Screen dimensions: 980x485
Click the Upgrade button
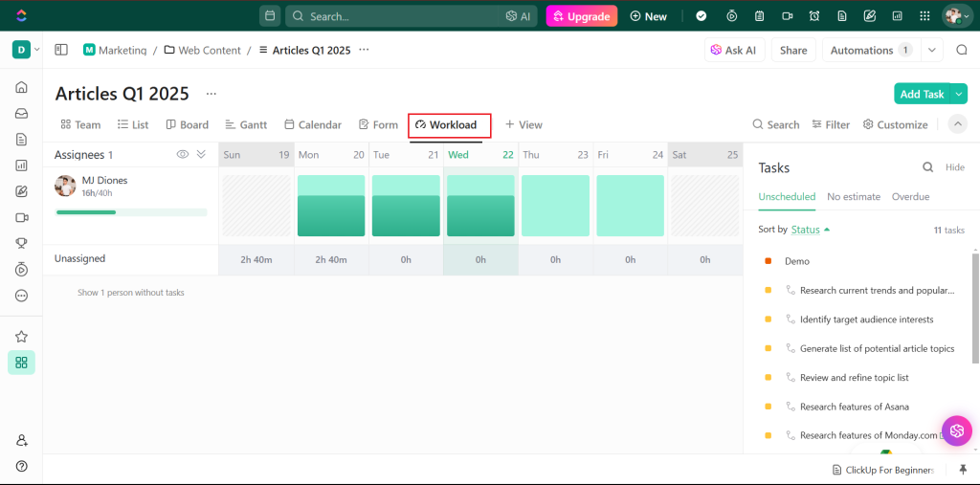tap(582, 16)
